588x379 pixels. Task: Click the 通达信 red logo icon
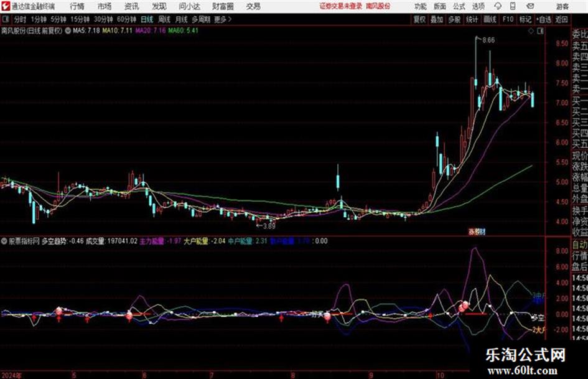[x=5, y=6]
